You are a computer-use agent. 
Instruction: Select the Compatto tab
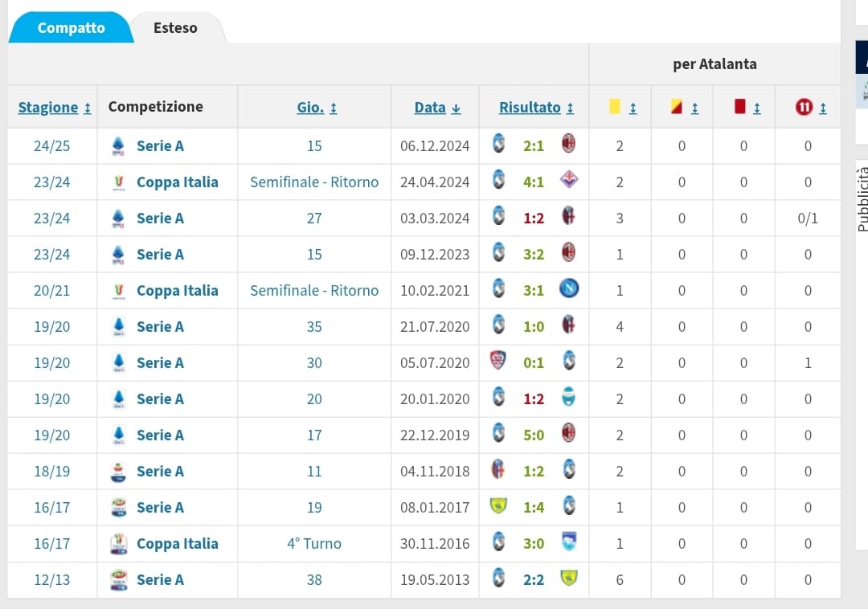tap(71, 28)
